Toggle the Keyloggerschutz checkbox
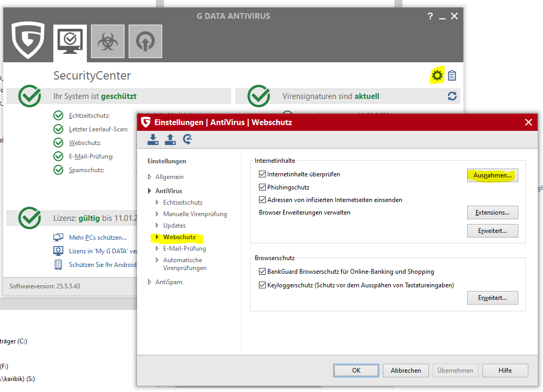Image resolution: width=543 pixels, height=392 pixels. [x=262, y=285]
